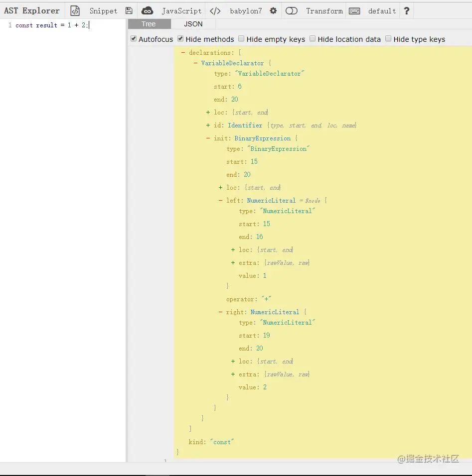Viewport: 472px width, 476px height.
Task: Click VariableDeclarator start: 6 entry
Action: click(228, 87)
